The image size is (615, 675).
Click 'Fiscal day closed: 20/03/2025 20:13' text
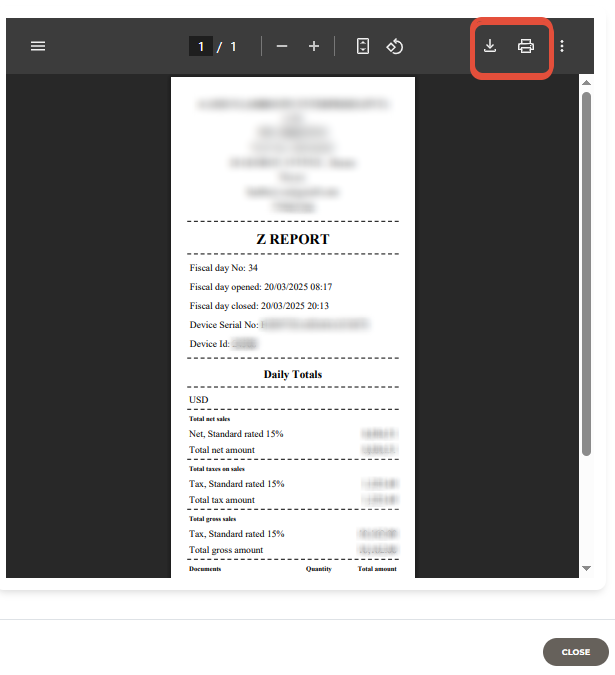[x=259, y=306]
